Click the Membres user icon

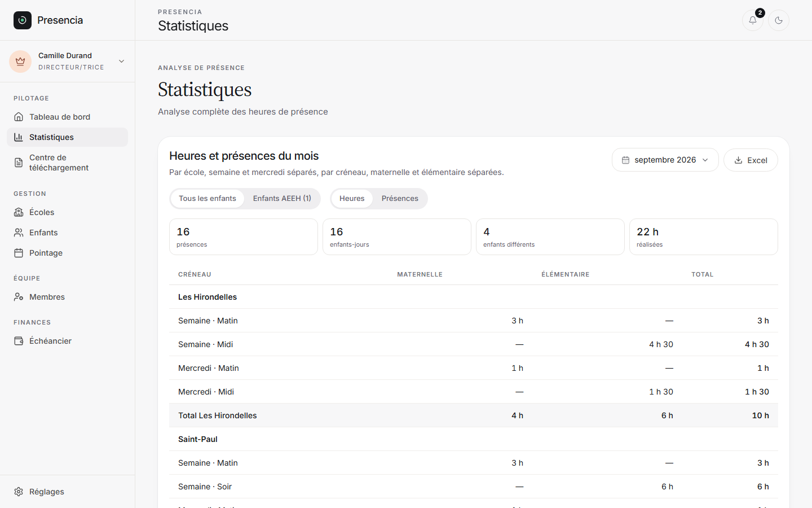pyautogui.click(x=19, y=297)
